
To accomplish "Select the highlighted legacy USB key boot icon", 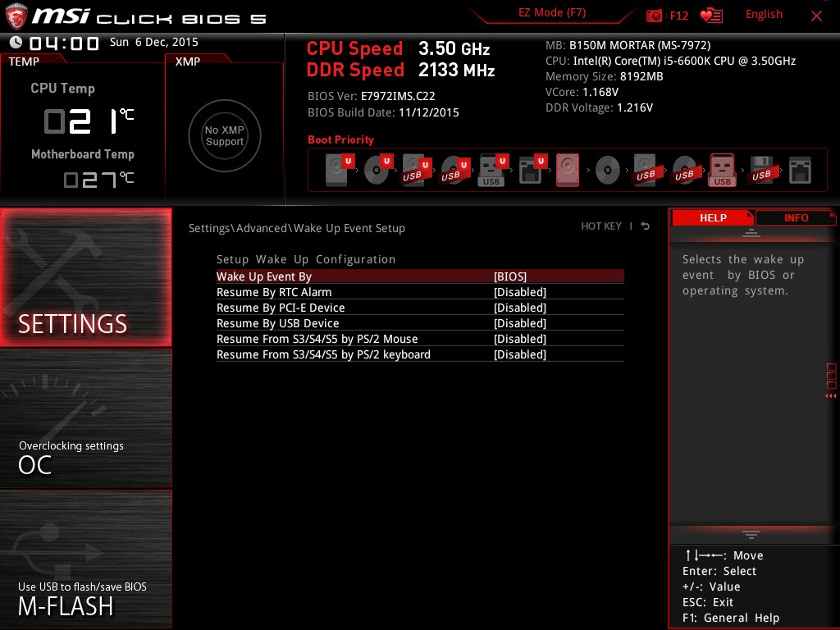I will coord(722,171).
